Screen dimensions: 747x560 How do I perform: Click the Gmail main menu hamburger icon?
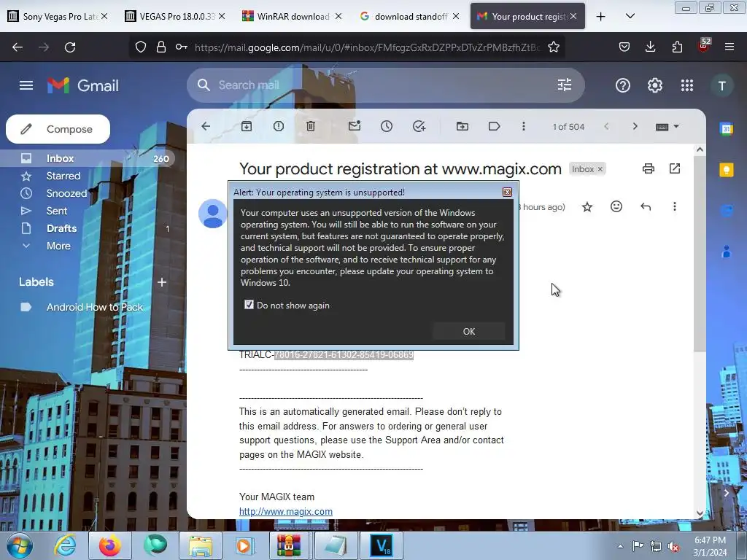tap(26, 85)
